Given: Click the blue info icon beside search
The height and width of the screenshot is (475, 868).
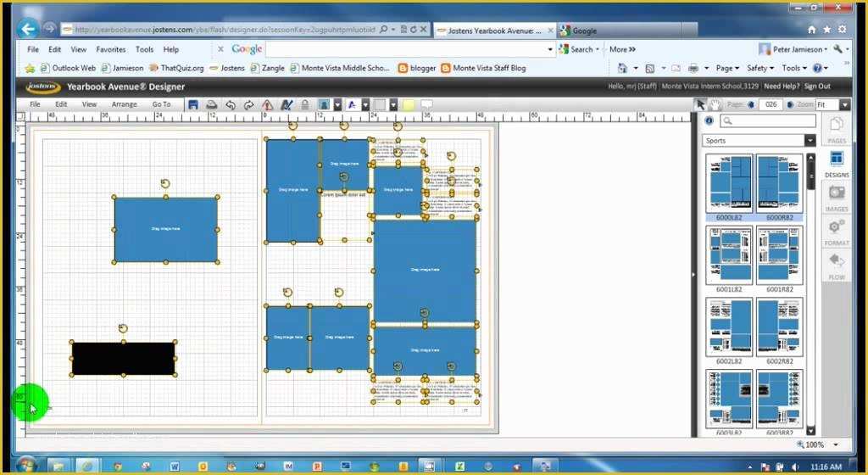Looking at the screenshot, I should point(709,120).
